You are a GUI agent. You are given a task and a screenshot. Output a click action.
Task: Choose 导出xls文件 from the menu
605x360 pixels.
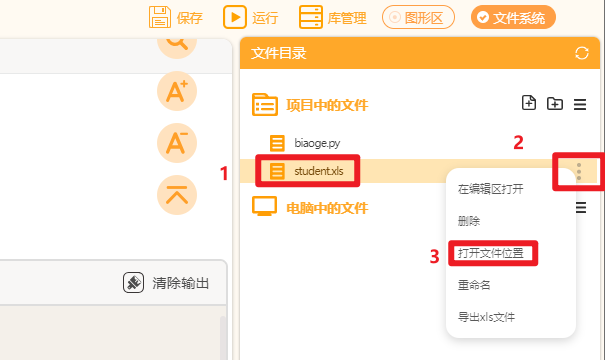pos(486,317)
